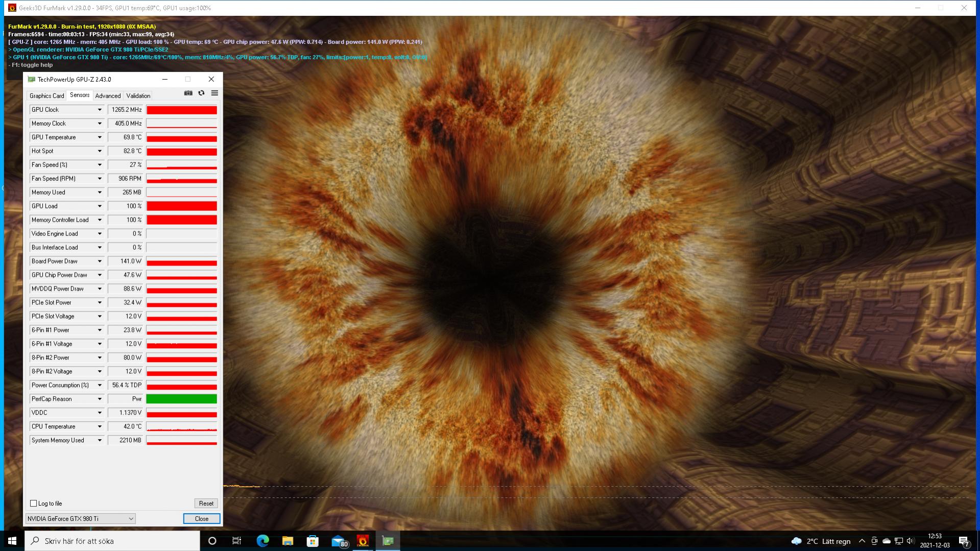This screenshot has width=980, height=551.
Task: Open the Windows Start menu
Action: 12,541
